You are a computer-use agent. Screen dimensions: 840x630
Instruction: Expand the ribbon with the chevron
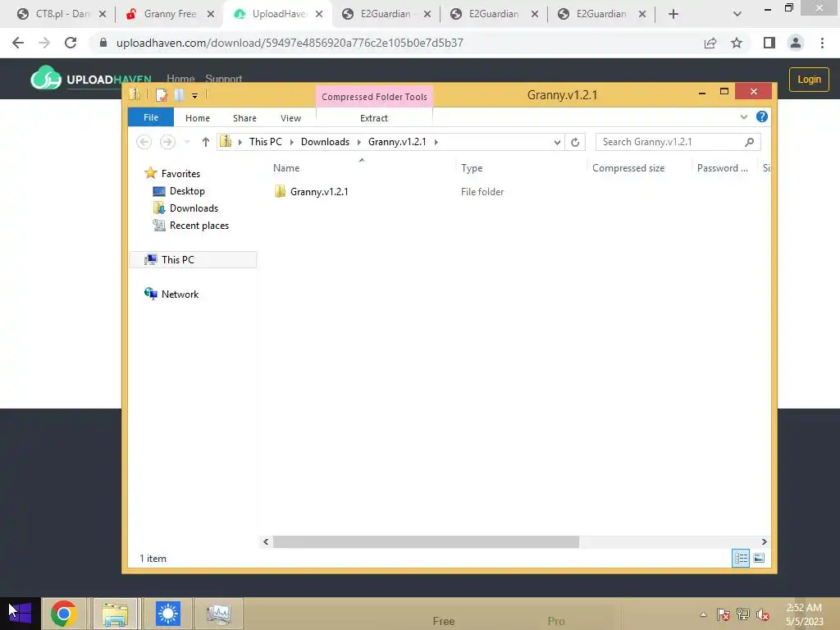point(743,116)
